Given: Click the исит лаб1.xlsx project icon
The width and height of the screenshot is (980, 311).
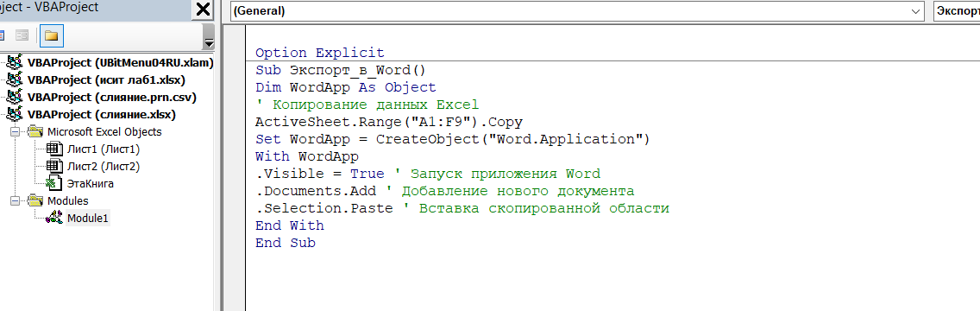Looking at the screenshot, I should 14,80.
